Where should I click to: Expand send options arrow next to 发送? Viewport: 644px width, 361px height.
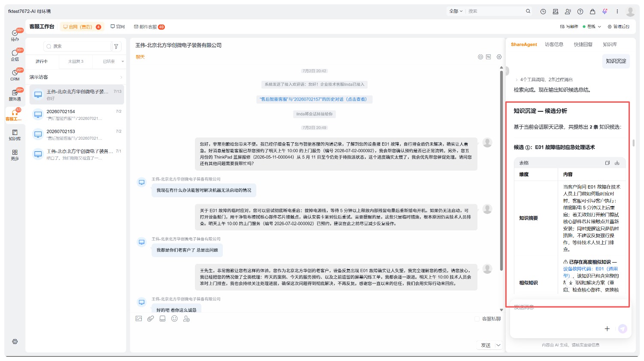tap(498, 345)
